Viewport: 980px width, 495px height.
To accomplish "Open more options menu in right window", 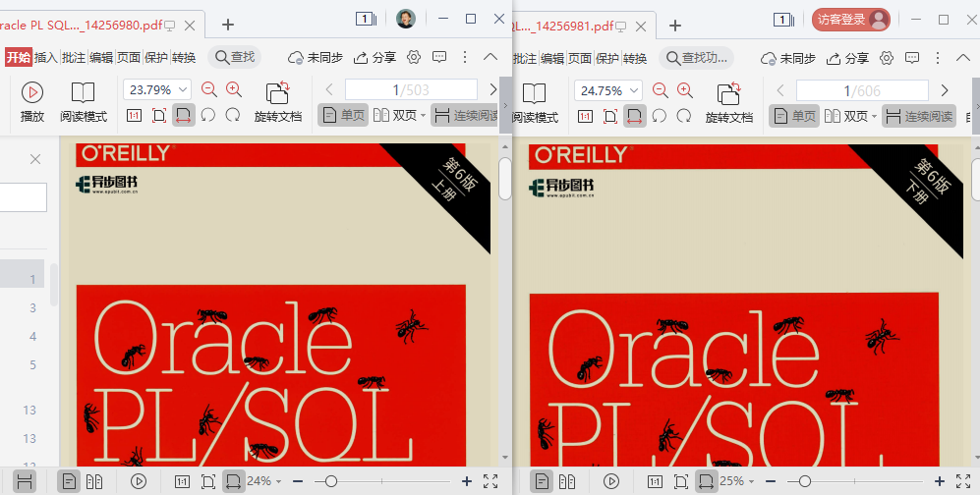I will click(x=937, y=58).
